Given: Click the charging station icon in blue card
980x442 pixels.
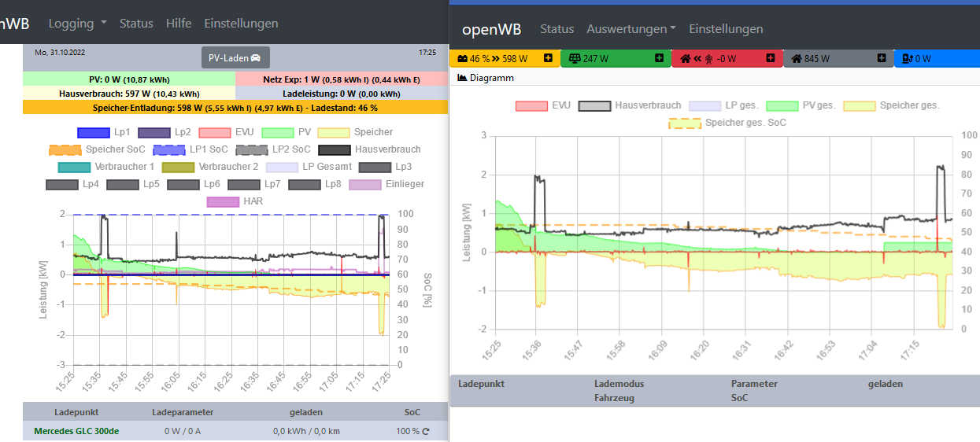Looking at the screenshot, I should pyautogui.click(x=906, y=58).
